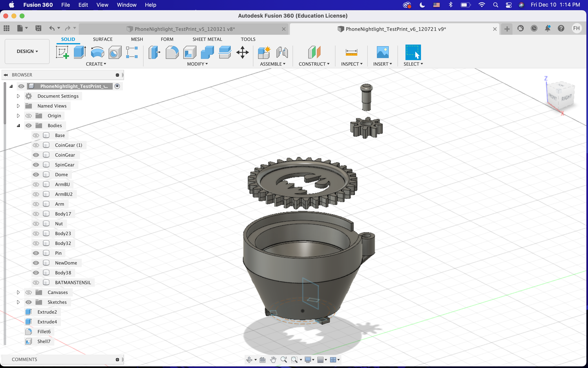Toggle visibility of Dome body

36,175
